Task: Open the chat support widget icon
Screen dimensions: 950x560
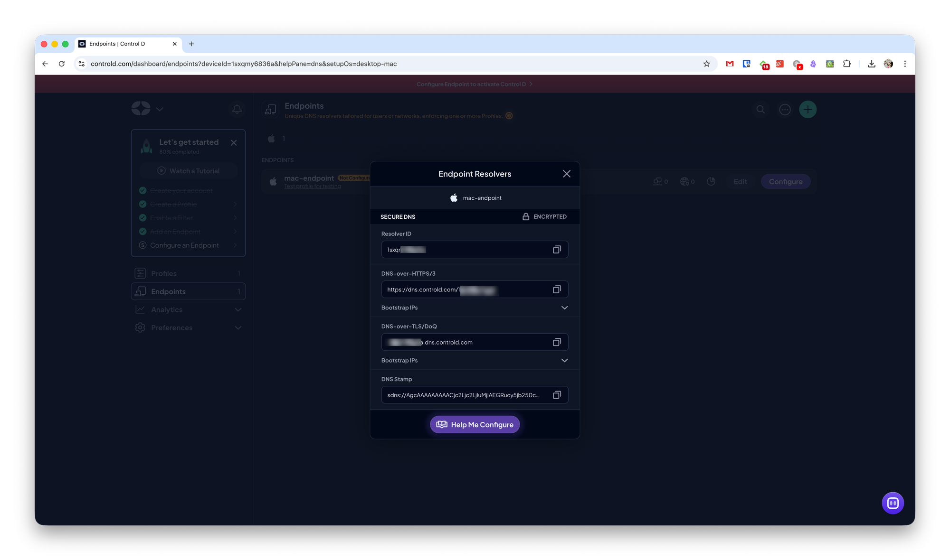Action: pos(893,503)
